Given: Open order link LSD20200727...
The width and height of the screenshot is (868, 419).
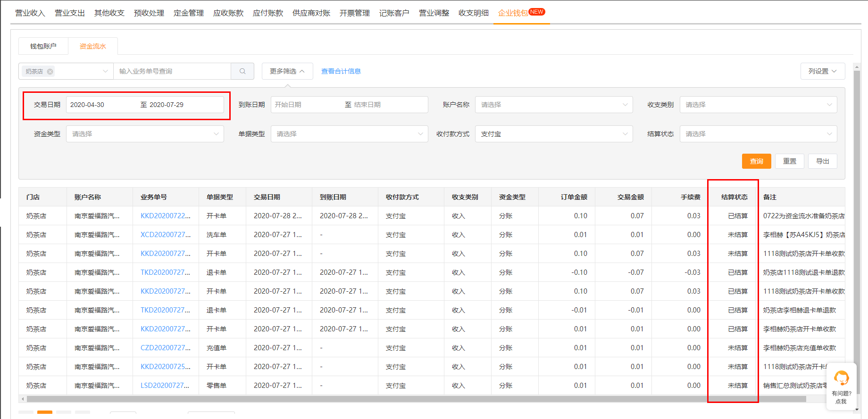Looking at the screenshot, I should point(165,386).
